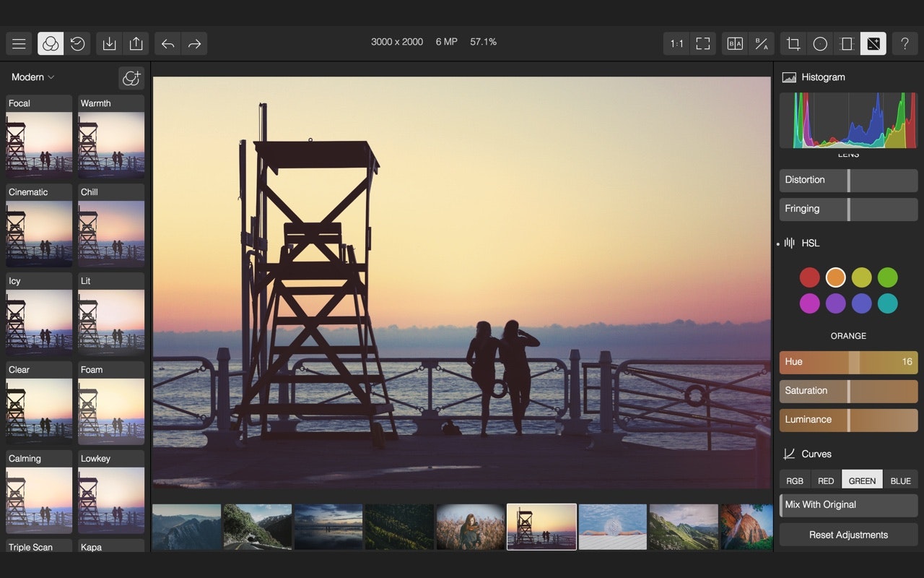Click the add new preset icon
The image size is (924, 578).
coord(131,78)
